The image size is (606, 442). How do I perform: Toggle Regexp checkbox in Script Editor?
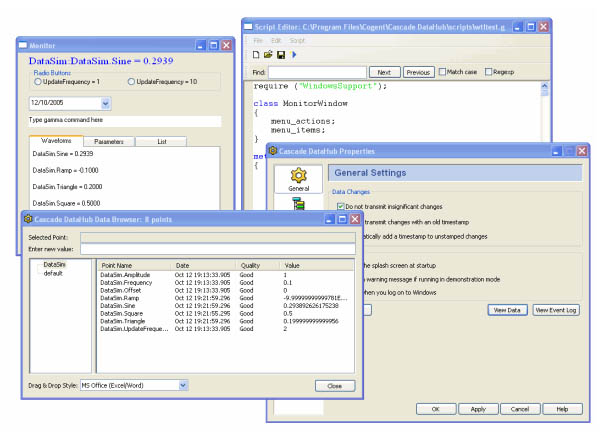tap(489, 72)
